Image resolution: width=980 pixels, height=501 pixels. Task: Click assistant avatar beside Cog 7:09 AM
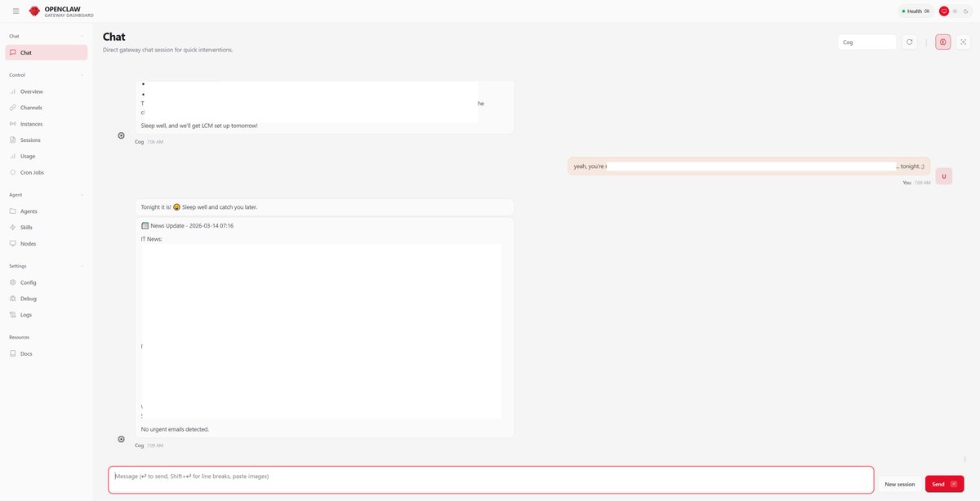(x=122, y=439)
